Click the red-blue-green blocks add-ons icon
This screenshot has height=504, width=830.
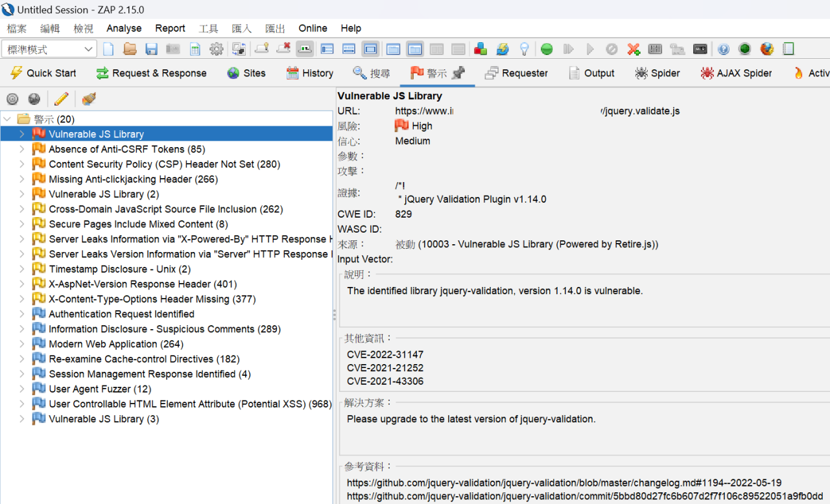click(x=480, y=49)
